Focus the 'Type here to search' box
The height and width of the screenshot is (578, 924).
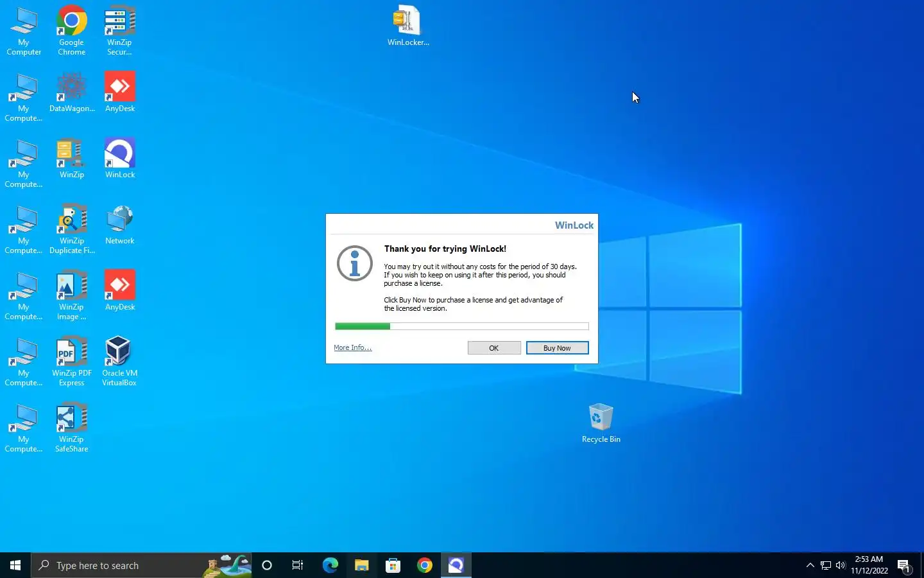pos(141,565)
